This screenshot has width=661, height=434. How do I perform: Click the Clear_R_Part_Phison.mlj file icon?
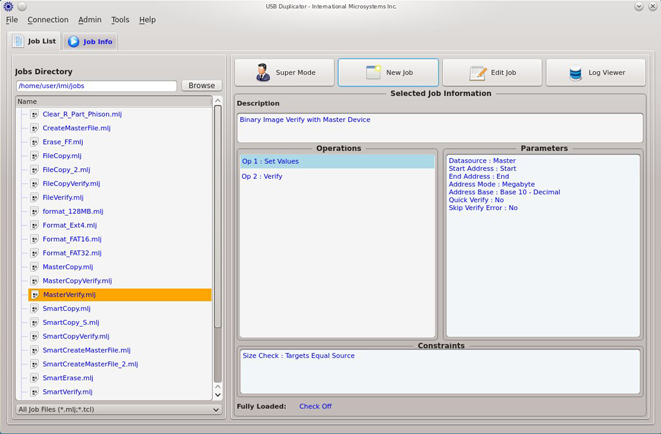pyautogui.click(x=35, y=114)
